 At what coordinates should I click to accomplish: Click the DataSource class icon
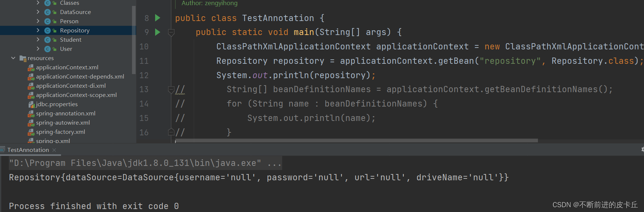coord(48,12)
